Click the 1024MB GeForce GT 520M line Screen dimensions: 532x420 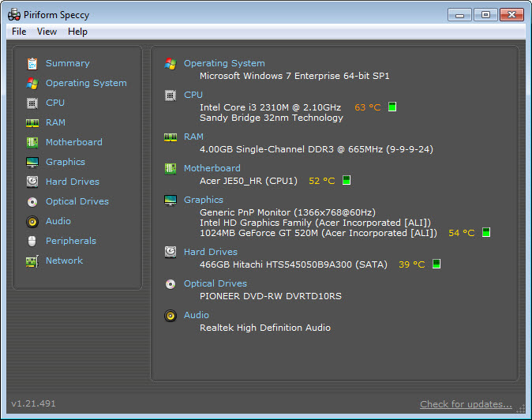[x=318, y=233]
